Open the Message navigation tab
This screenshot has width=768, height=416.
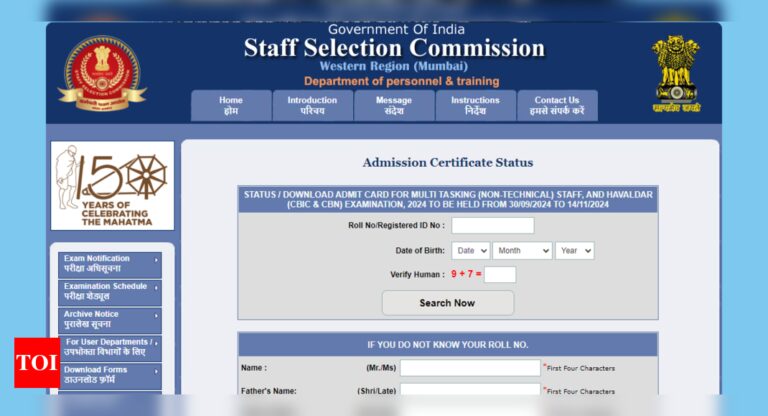point(394,105)
